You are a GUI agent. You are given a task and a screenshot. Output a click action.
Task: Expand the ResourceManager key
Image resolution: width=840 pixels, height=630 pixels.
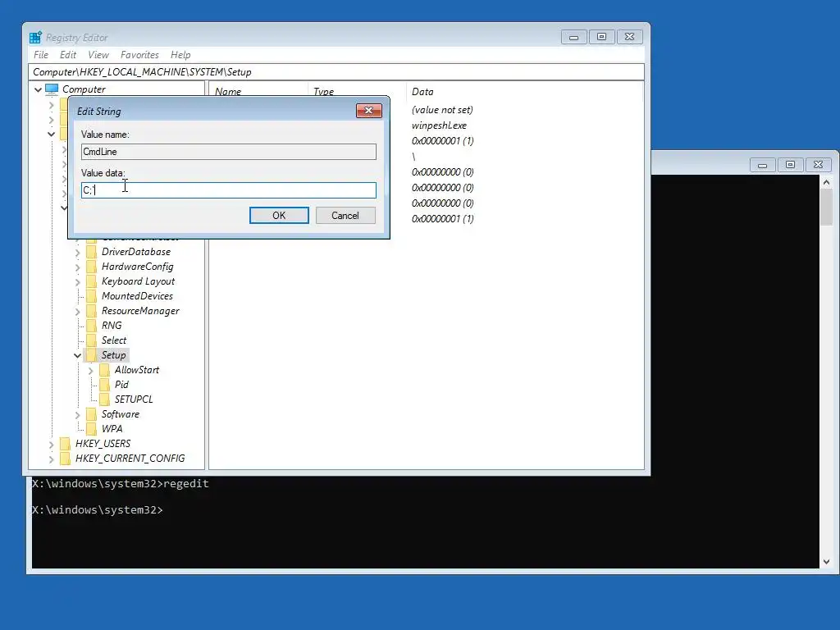point(78,311)
